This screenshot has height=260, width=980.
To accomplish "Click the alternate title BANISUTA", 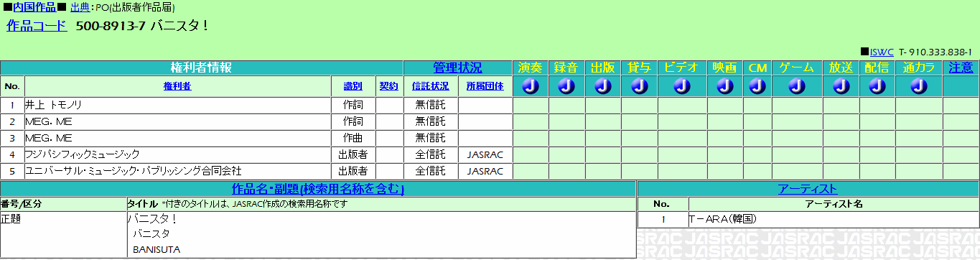I will click(156, 249).
